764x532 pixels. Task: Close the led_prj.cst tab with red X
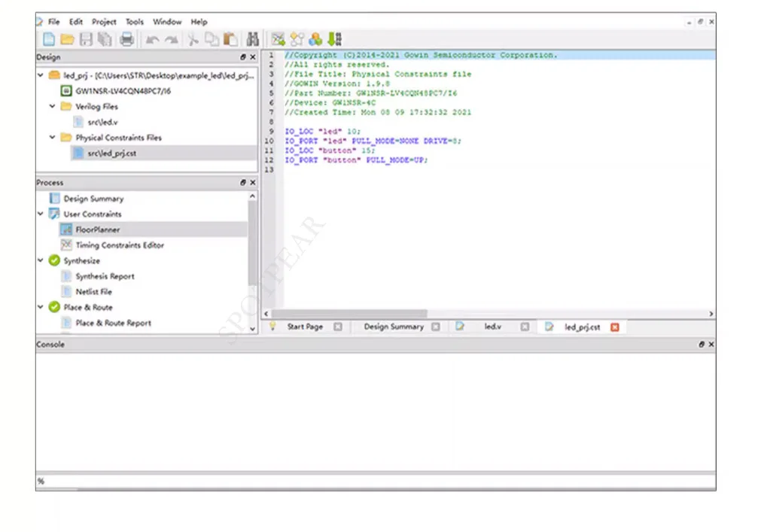pos(615,327)
